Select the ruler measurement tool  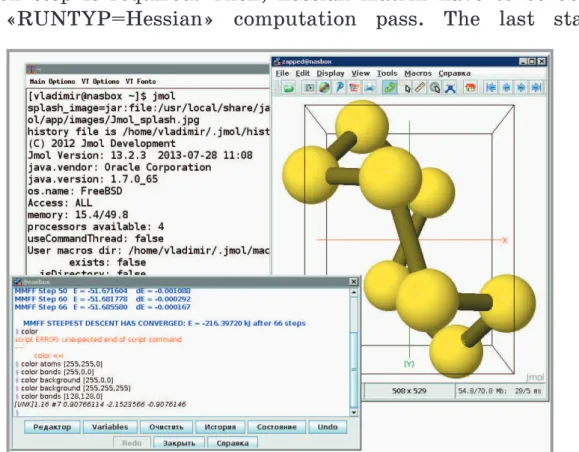click(x=420, y=88)
